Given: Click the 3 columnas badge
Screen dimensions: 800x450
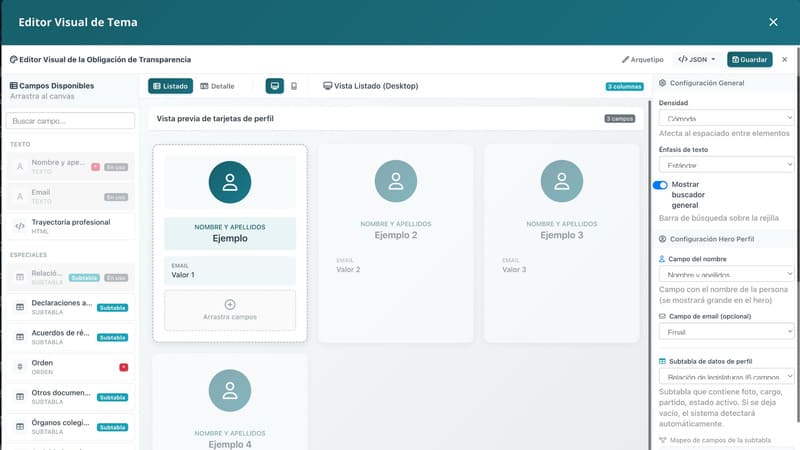Looking at the screenshot, I should point(624,86).
